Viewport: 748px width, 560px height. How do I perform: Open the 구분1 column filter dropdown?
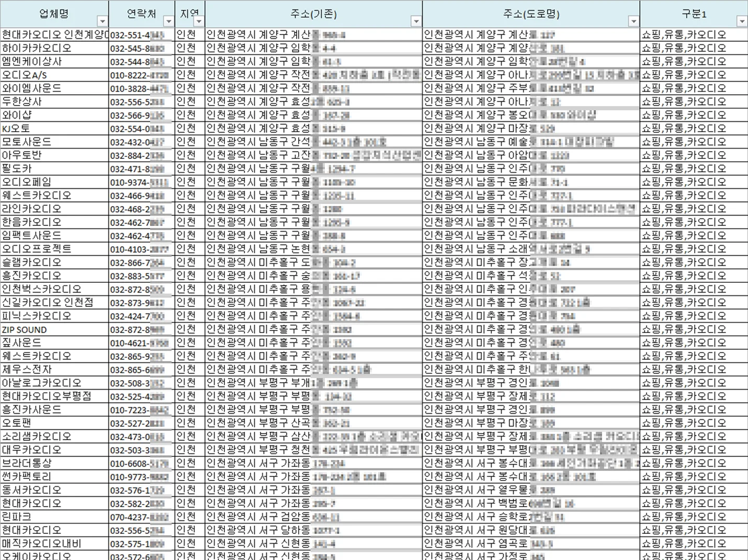742,21
